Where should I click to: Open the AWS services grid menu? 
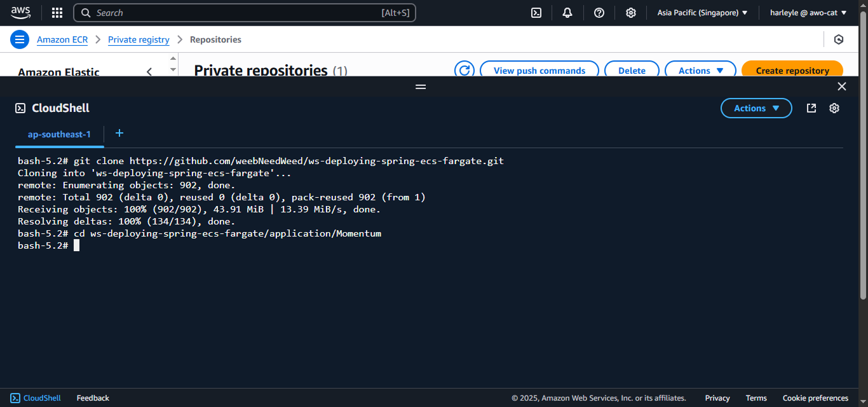point(57,13)
